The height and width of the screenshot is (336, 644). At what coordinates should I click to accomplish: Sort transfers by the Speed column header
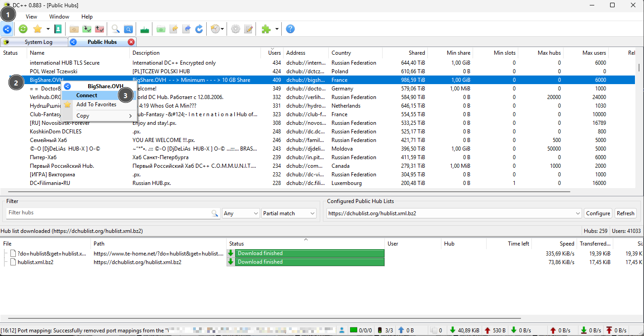pos(554,244)
